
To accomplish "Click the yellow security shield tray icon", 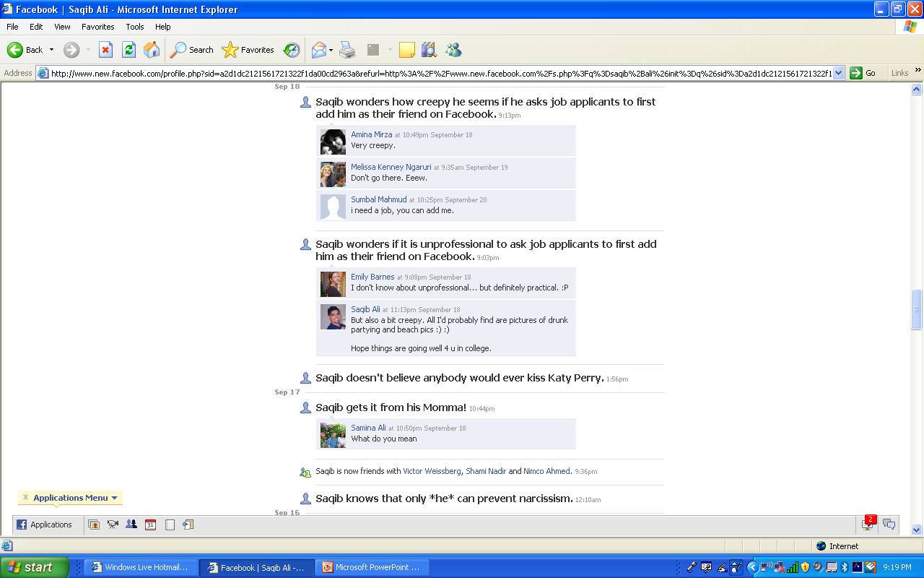I will coord(806,567).
